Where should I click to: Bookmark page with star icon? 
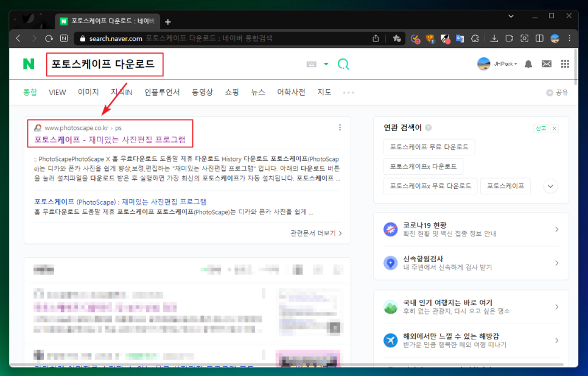[x=397, y=38]
